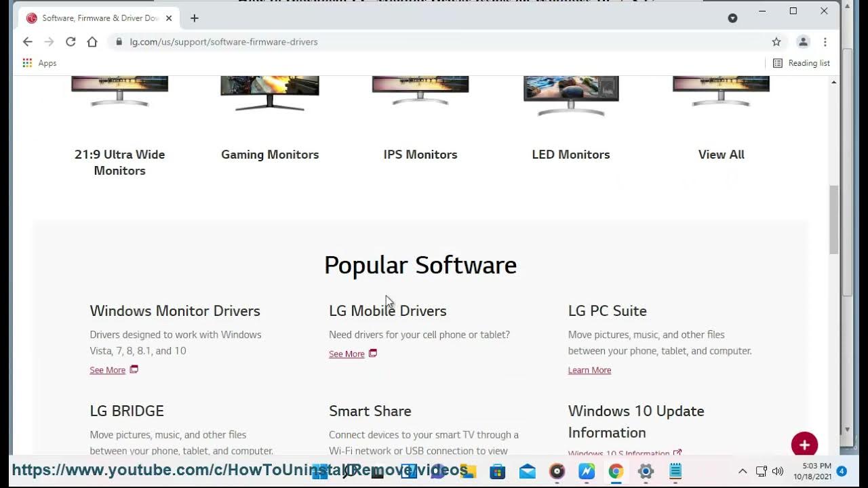Open the volume control in system tray

click(778, 471)
